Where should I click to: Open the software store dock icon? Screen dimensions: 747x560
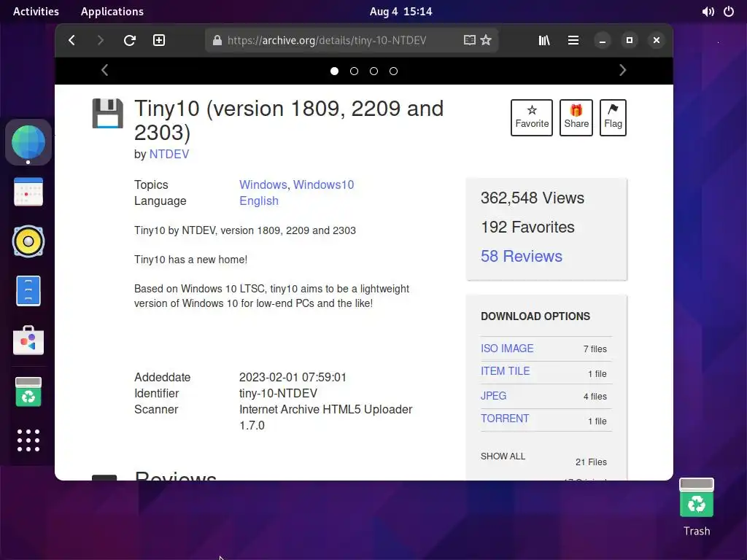point(28,341)
